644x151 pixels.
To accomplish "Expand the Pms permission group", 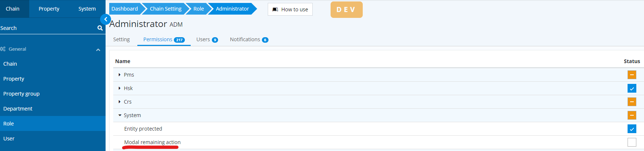I will click(119, 75).
